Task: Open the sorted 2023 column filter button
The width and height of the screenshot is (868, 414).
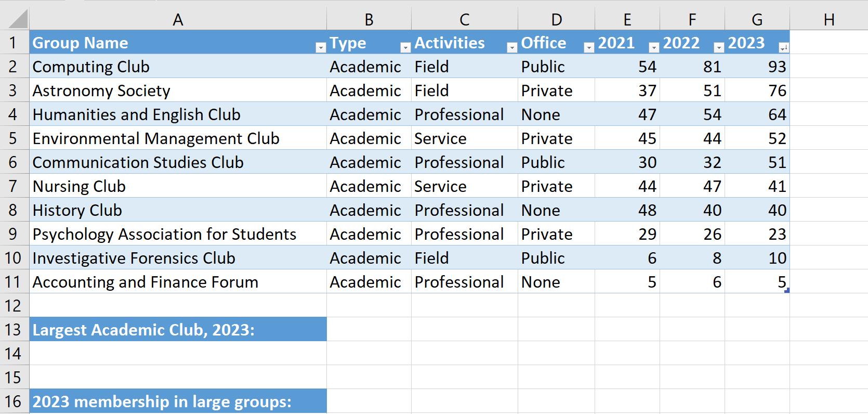Action: point(784,47)
